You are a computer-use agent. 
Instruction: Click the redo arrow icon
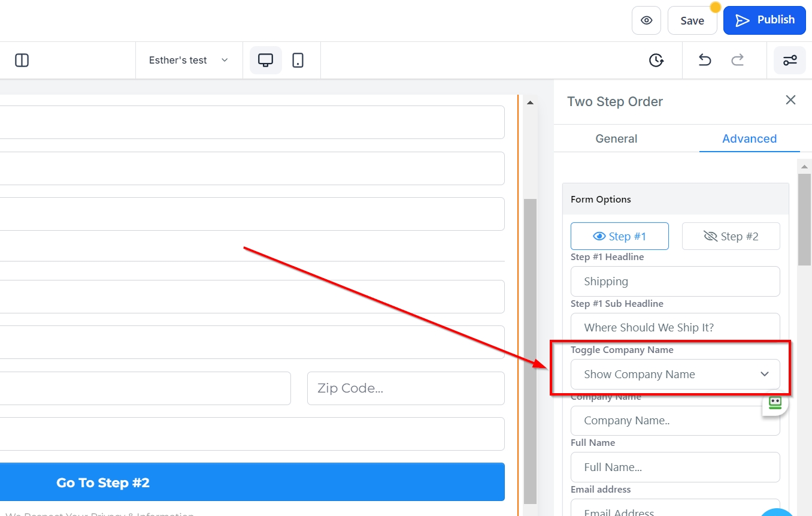point(738,60)
